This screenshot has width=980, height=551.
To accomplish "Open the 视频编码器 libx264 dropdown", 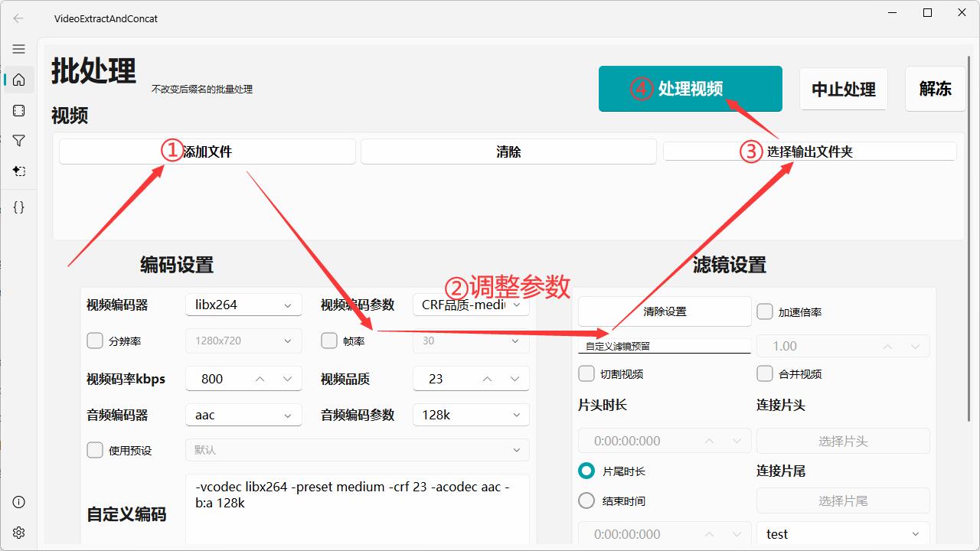I will [x=243, y=305].
